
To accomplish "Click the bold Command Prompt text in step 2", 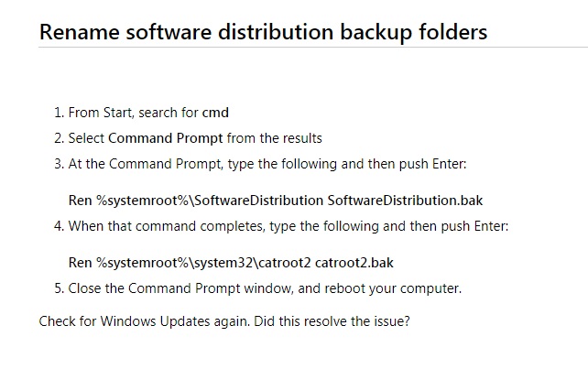I will [x=166, y=139].
